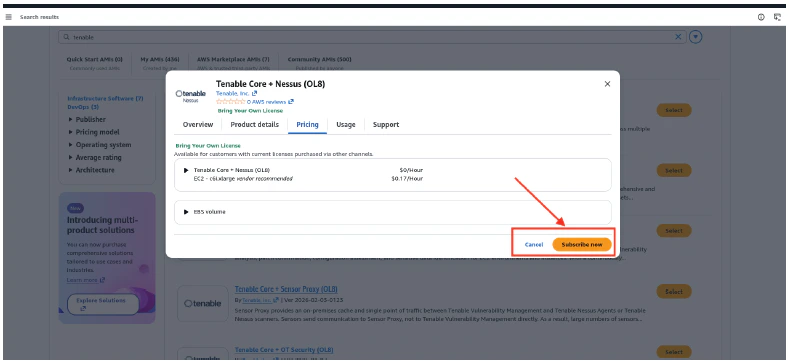Click Cancel in the dialog
This screenshot has width=789, height=361.
[x=533, y=245]
